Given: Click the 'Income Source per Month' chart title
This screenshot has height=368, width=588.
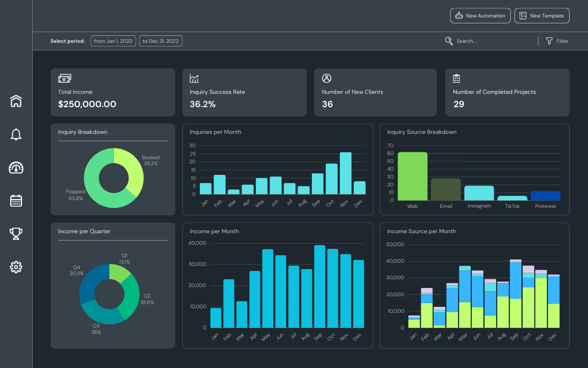Looking at the screenshot, I should click(x=422, y=231).
